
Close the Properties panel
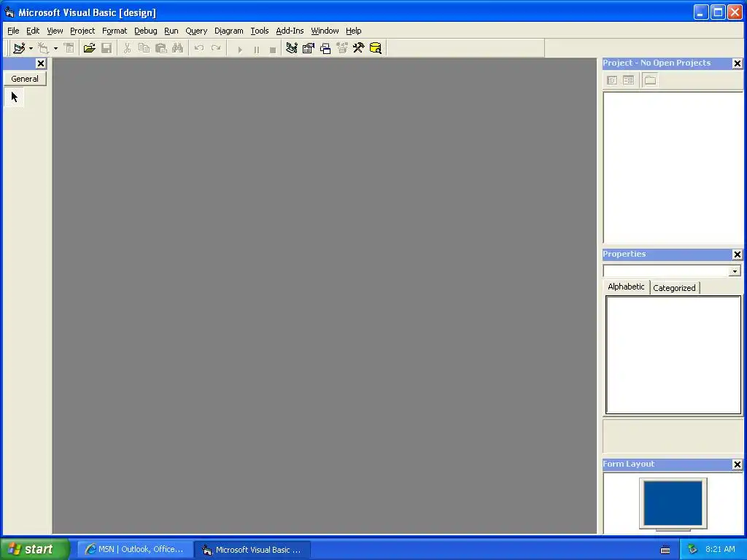click(737, 254)
